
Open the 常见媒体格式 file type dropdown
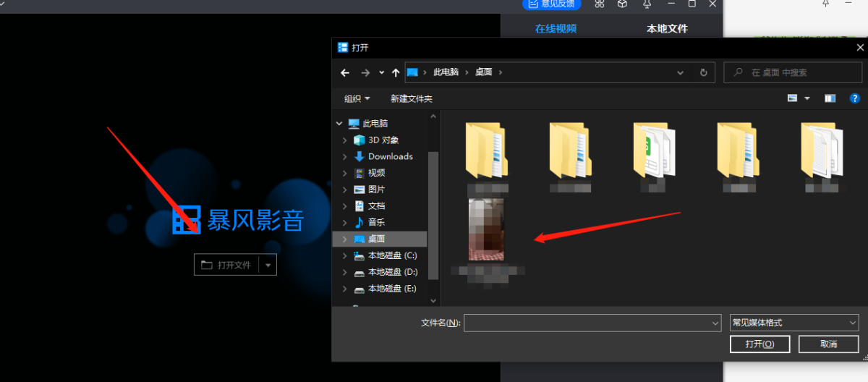(793, 323)
